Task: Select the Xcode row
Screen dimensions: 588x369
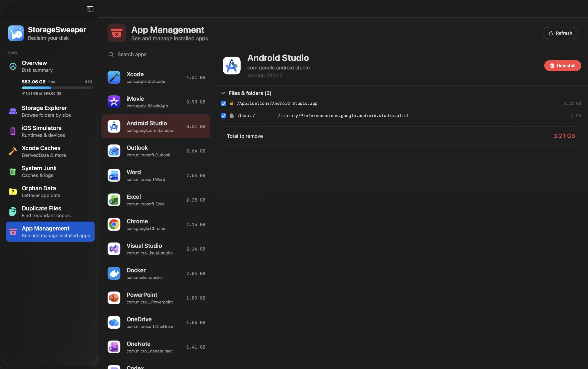Action: click(x=156, y=77)
